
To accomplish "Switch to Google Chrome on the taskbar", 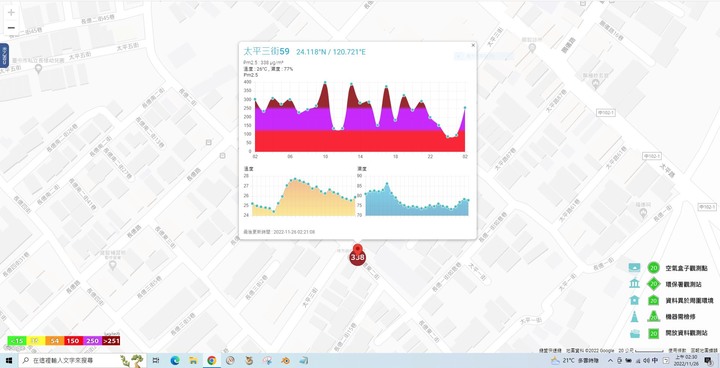I will click(x=212, y=361).
